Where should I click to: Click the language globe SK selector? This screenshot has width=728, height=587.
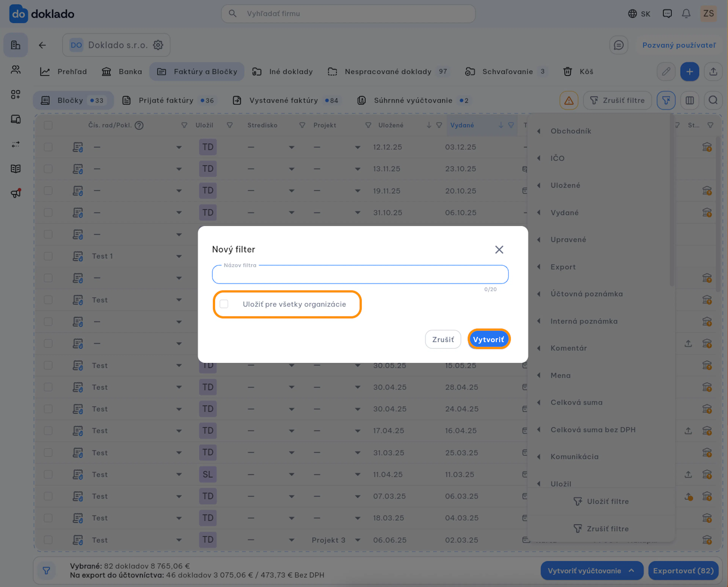(639, 13)
